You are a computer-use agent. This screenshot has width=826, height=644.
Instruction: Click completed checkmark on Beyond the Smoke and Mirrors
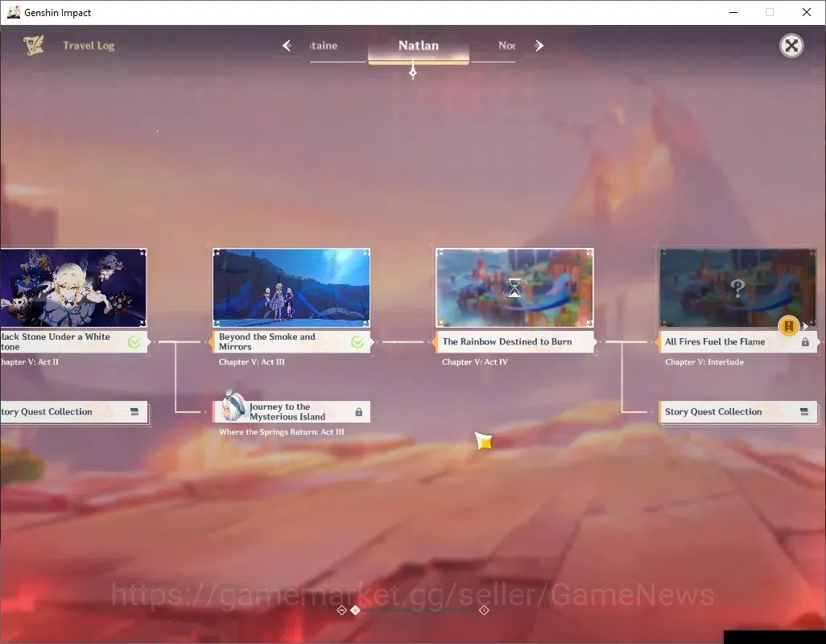click(x=357, y=342)
